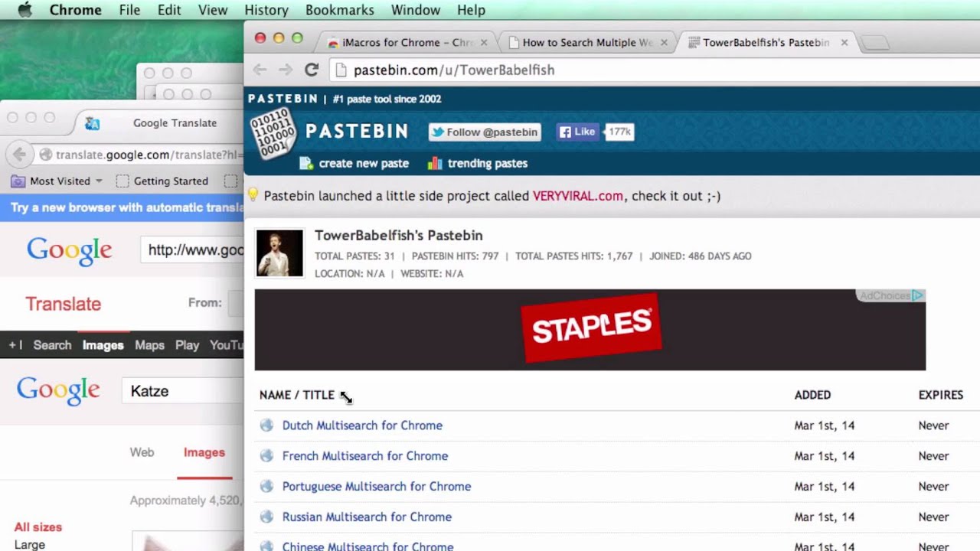Screen dimensions: 980x551
Task: Click the Facebook Like button
Action: (577, 132)
